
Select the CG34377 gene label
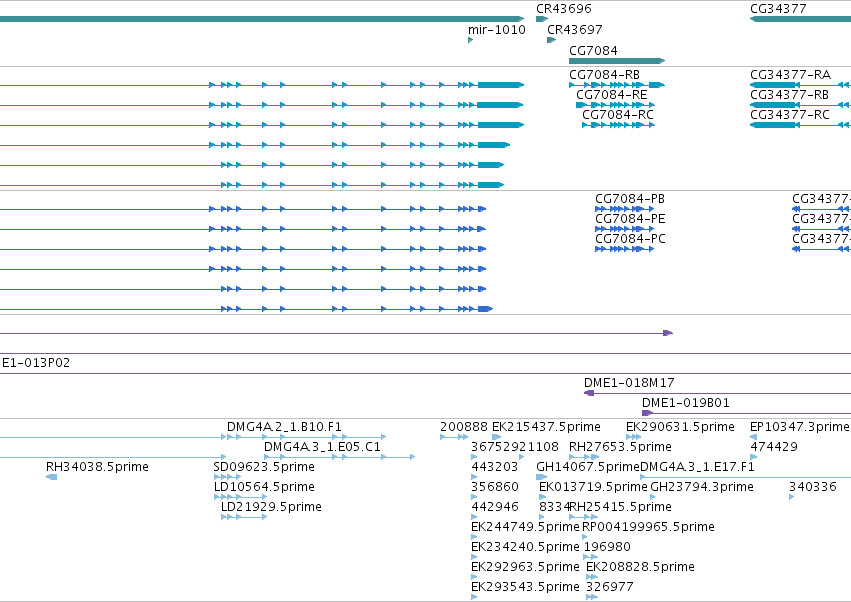click(778, 9)
